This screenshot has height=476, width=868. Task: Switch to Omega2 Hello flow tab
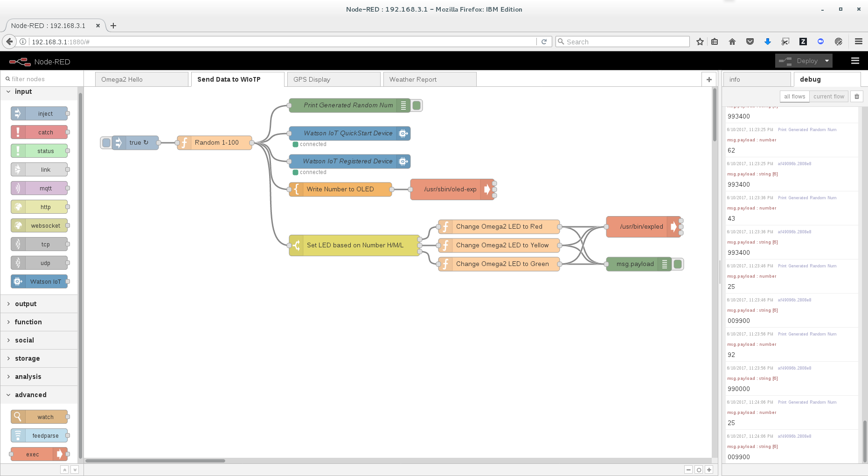tap(142, 79)
